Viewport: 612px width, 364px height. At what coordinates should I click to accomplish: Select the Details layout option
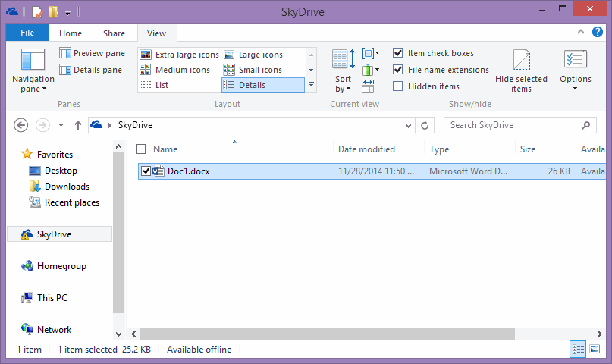coord(263,85)
